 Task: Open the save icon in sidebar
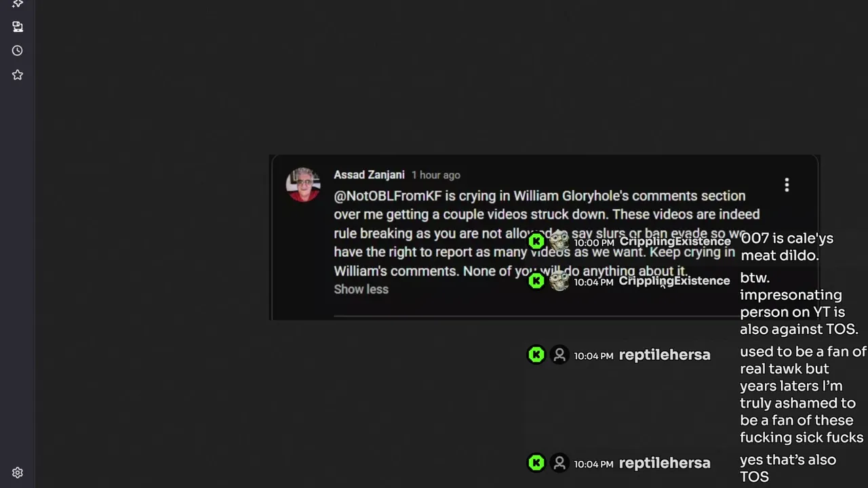point(18,26)
